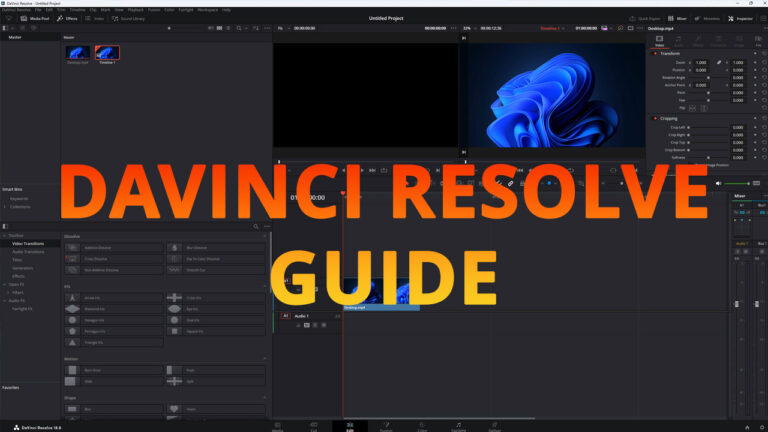Open the Metadata panel
The width and height of the screenshot is (768, 432).
coord(707,19)
